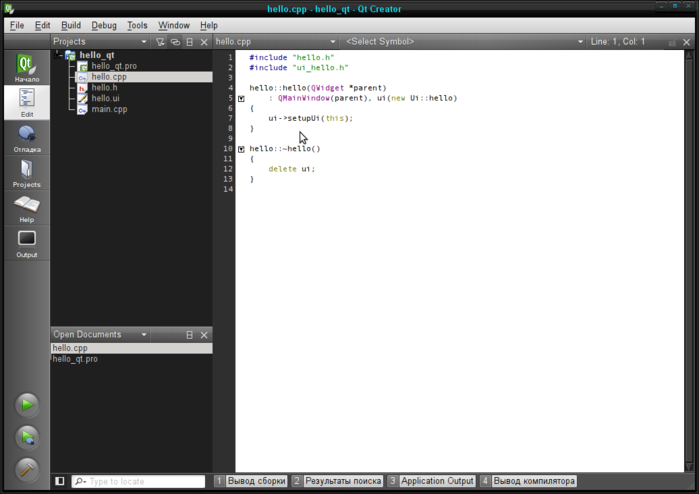This screenshot has width=699, height=494.
Task: Show the Вывод компилятора pane
Action: [528, 481]
